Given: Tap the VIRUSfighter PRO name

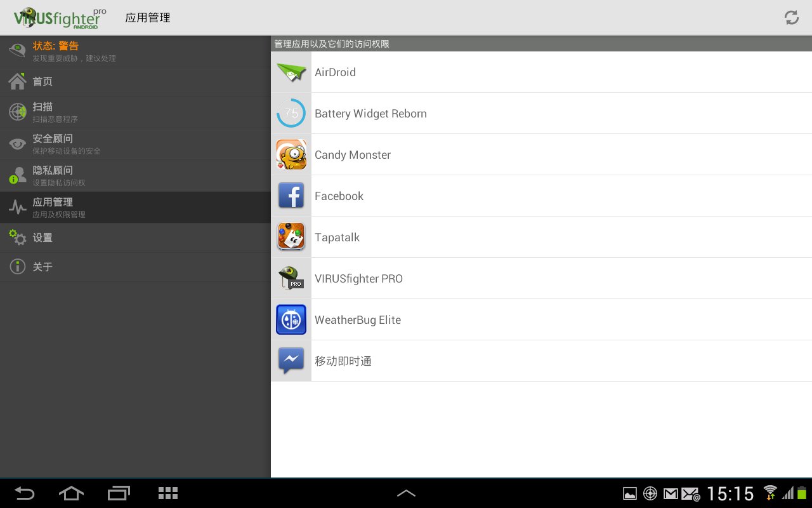Looking at the screenshot, I should coord(358,279).
